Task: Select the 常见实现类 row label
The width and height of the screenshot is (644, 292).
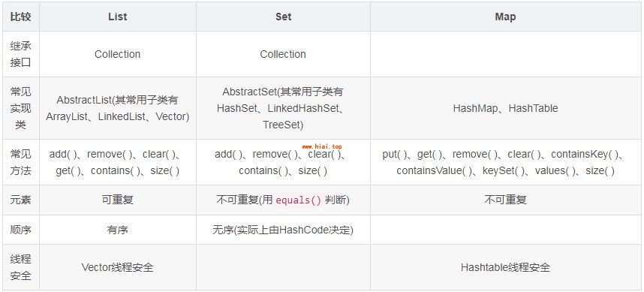Action: coord(20,108)
